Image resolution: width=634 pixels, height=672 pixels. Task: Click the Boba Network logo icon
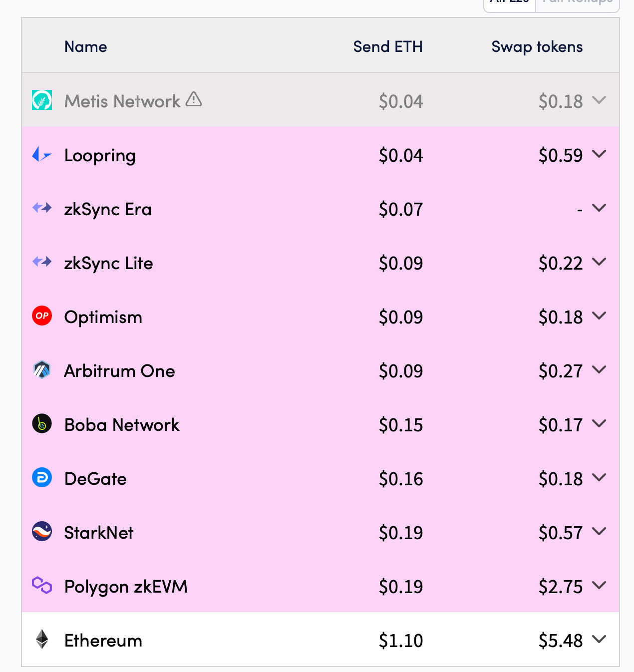click(x=42, y=423)
